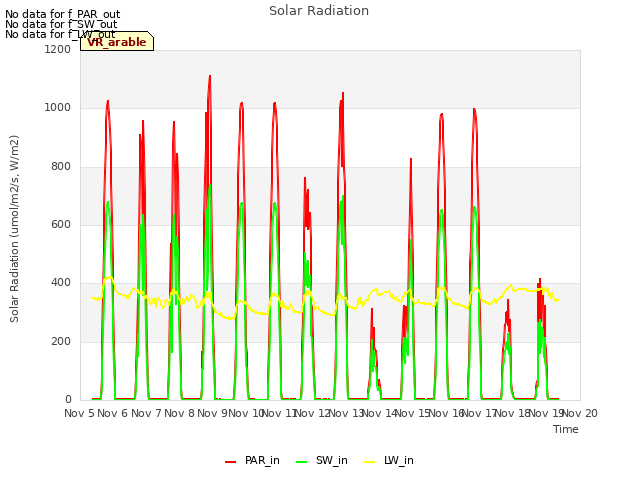Click the 200 y-axis tick label
This screenshot has height=480, width=640.
point(61,341)
